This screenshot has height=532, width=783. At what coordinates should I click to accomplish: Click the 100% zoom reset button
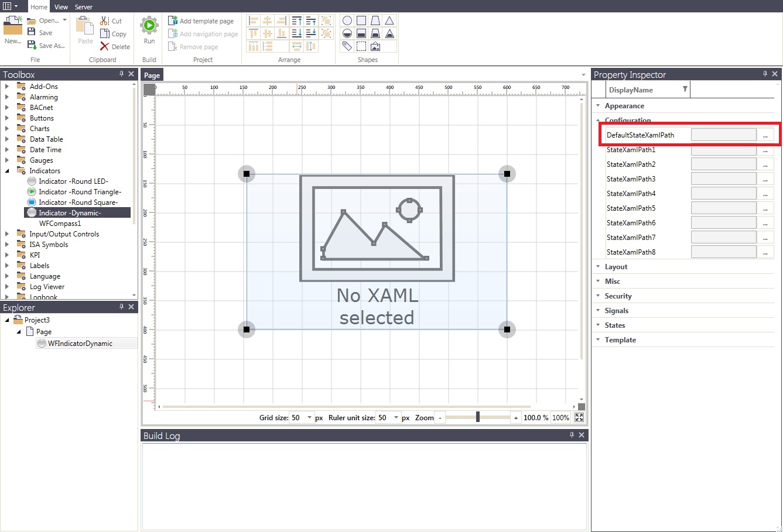[x=560, y=417]
